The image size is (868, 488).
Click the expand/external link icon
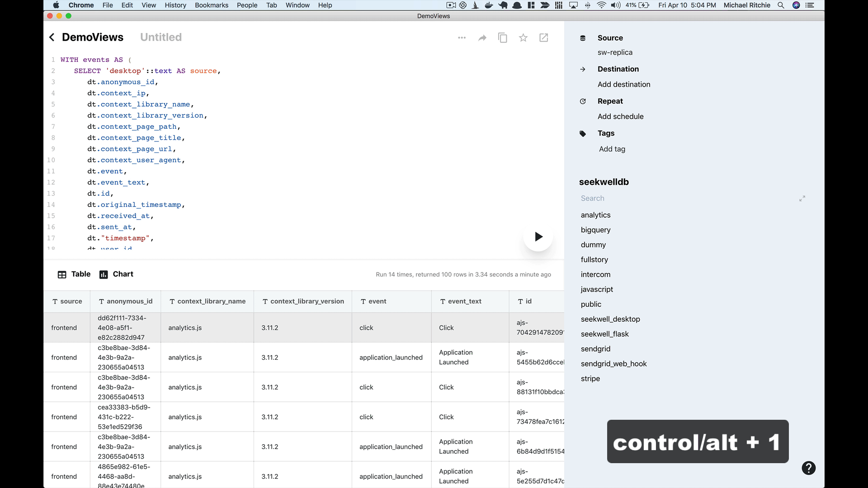[543, 37]
